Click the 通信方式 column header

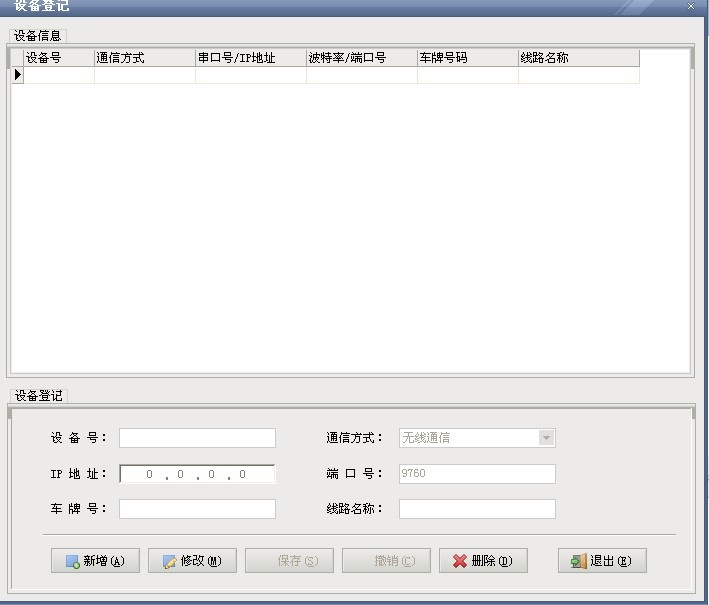[145, 58]
